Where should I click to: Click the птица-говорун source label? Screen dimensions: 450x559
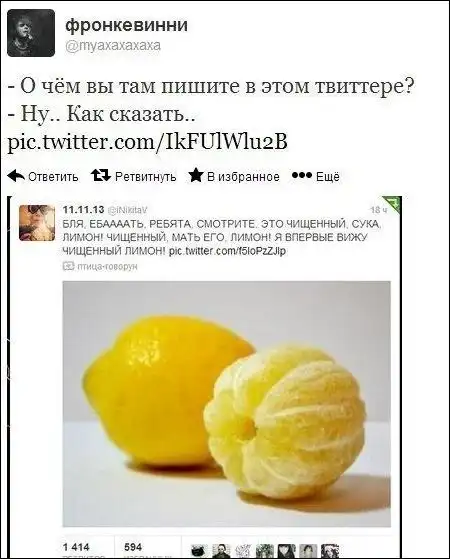point(107,266)
